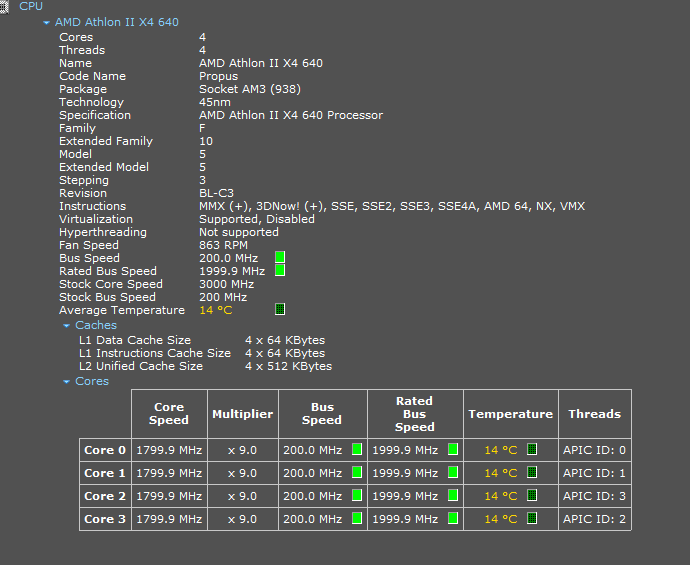The image size is (690, 565).
Task: Collapse the Cores section
Action: pyautogui.click(x=66, y=382)
